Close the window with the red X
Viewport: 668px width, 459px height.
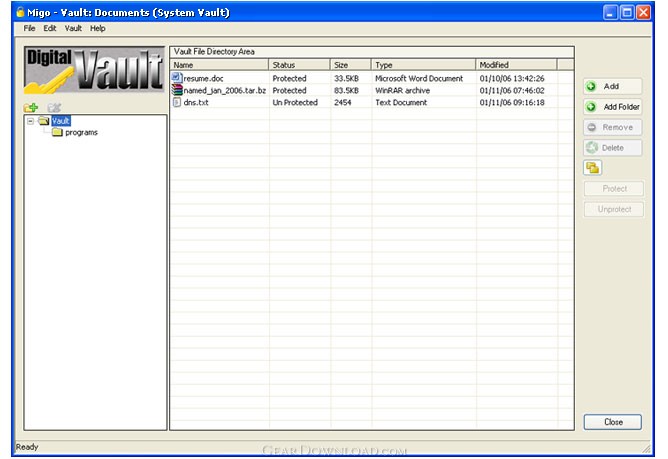point(643,12)
